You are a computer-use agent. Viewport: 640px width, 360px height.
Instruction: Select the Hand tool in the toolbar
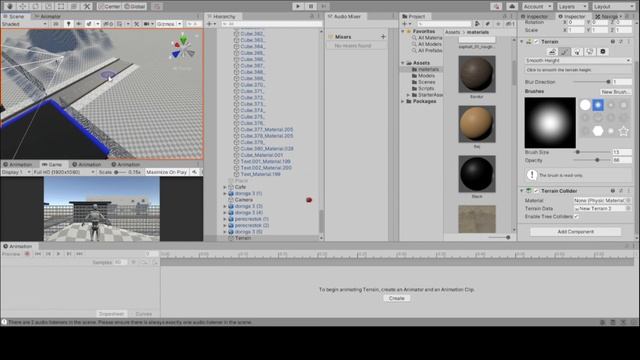pos(10,7)
